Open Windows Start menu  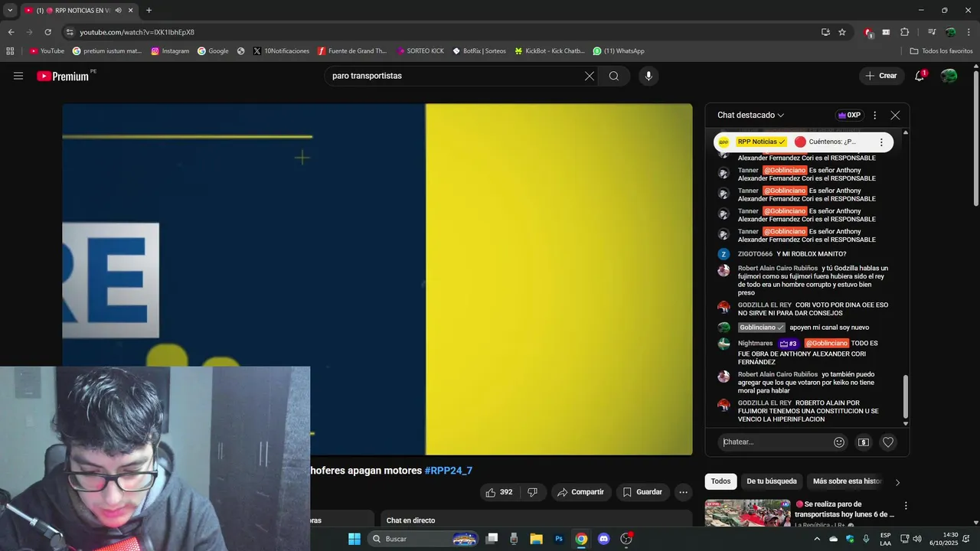tap(354, 539)
